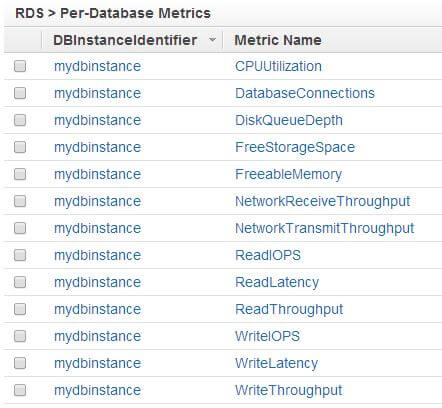Select mydbinstance in the FreeableMemory row
Viewport: 442px width, 408px height.
pos(97,174)
